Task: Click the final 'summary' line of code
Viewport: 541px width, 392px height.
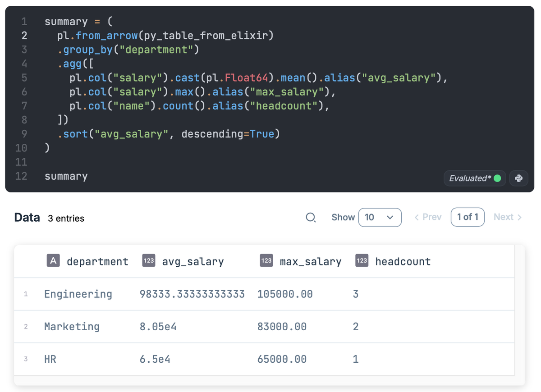Action: point(66,176)
